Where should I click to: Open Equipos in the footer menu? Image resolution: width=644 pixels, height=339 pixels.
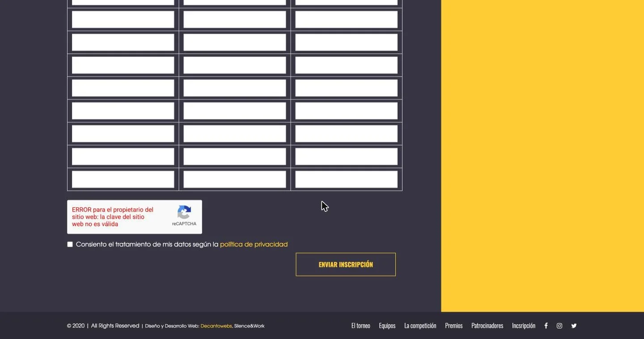(x=387, y=326)
